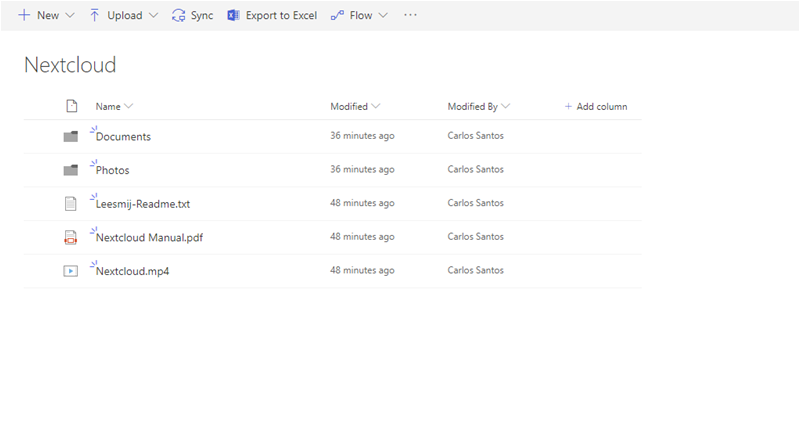800x438 pixels.
Task: Click the Photos folder icon
Action: (x=70, y=170)
